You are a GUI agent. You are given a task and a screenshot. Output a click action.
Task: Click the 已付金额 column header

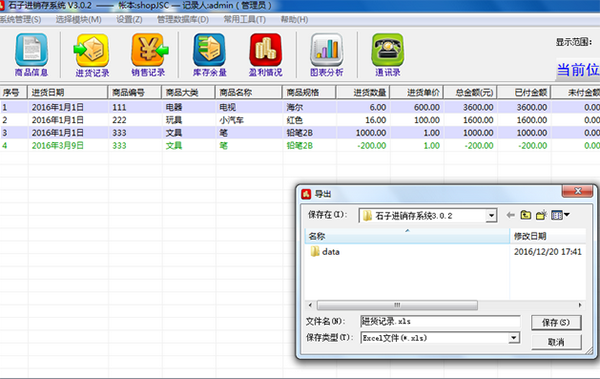[x=524, y=92]
